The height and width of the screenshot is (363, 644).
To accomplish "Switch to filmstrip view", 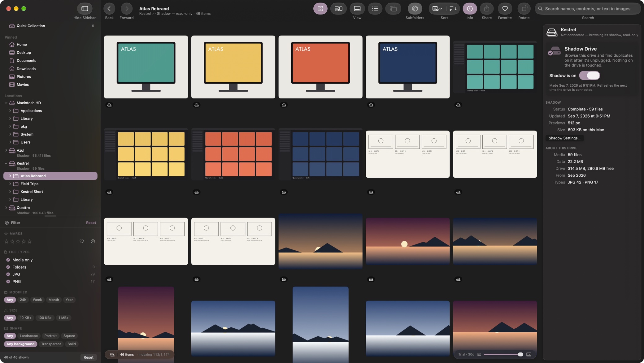I will point(357,9).
